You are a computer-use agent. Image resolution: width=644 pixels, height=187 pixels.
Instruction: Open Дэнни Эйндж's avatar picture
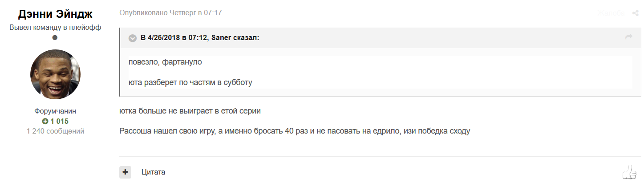point(55,74)
